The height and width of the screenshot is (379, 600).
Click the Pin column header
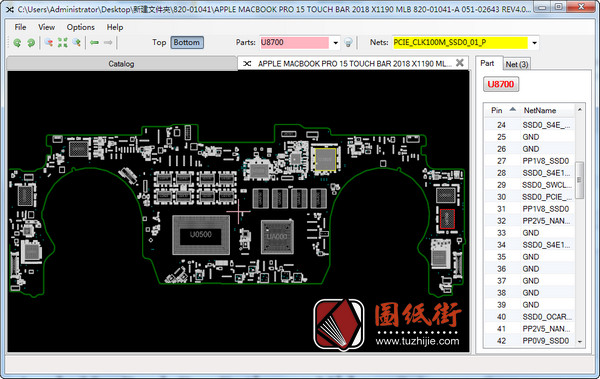point(501,110)
